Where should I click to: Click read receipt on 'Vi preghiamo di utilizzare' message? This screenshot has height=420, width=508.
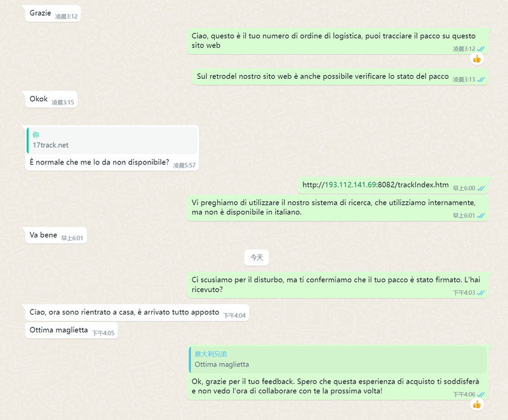point(481,215)
